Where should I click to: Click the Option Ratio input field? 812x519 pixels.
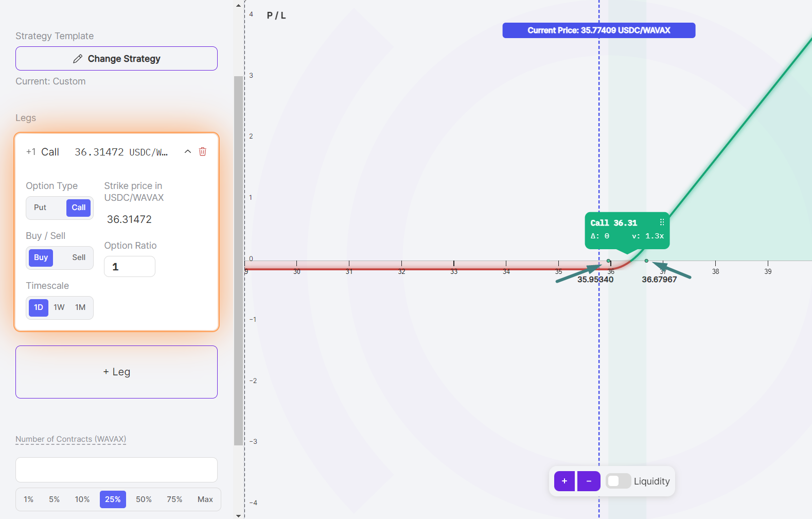(130, 267)
